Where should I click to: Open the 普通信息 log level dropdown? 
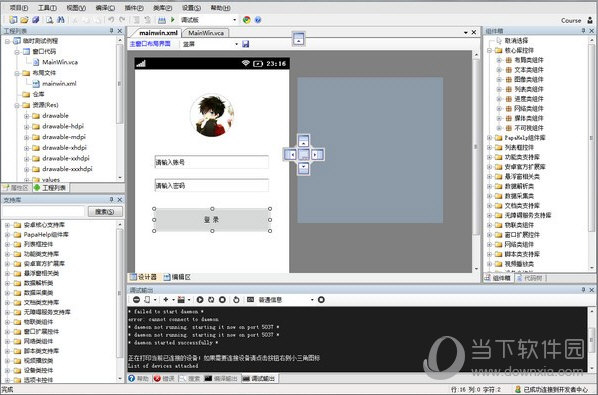point(312,300)
